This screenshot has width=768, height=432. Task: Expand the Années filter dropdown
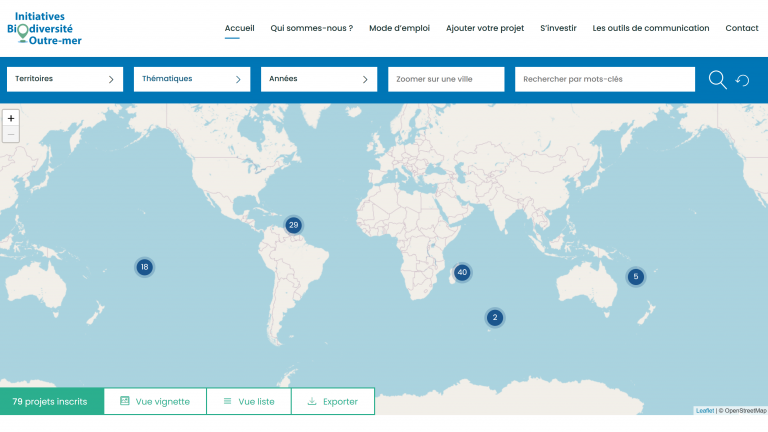318,79
